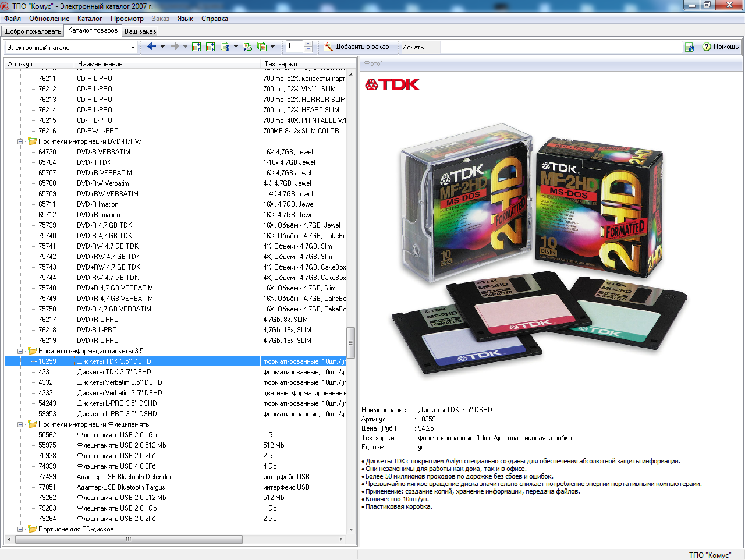Open the back arrow history dropdown
The image size is (745, 560).
(x=162, y=47)
